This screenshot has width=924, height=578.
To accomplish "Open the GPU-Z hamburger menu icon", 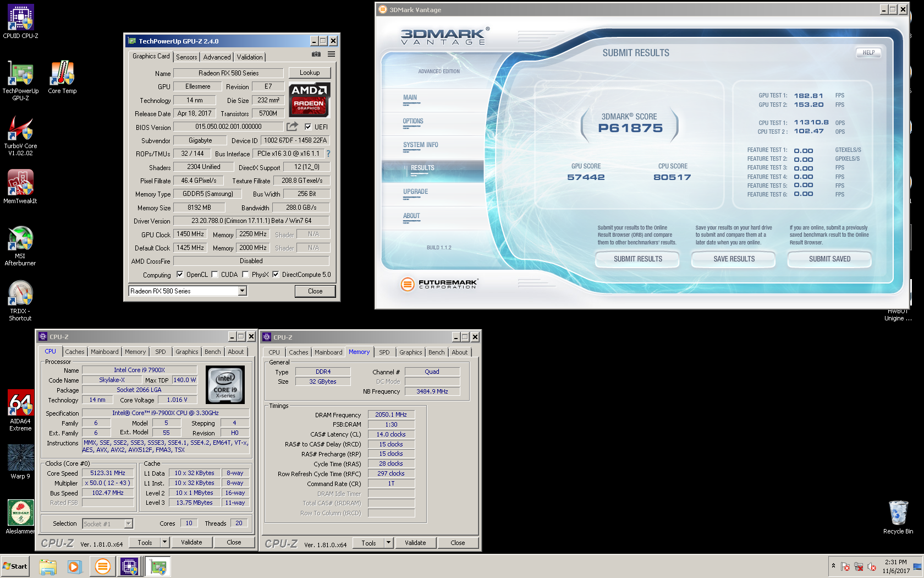I will click(331, 54).
